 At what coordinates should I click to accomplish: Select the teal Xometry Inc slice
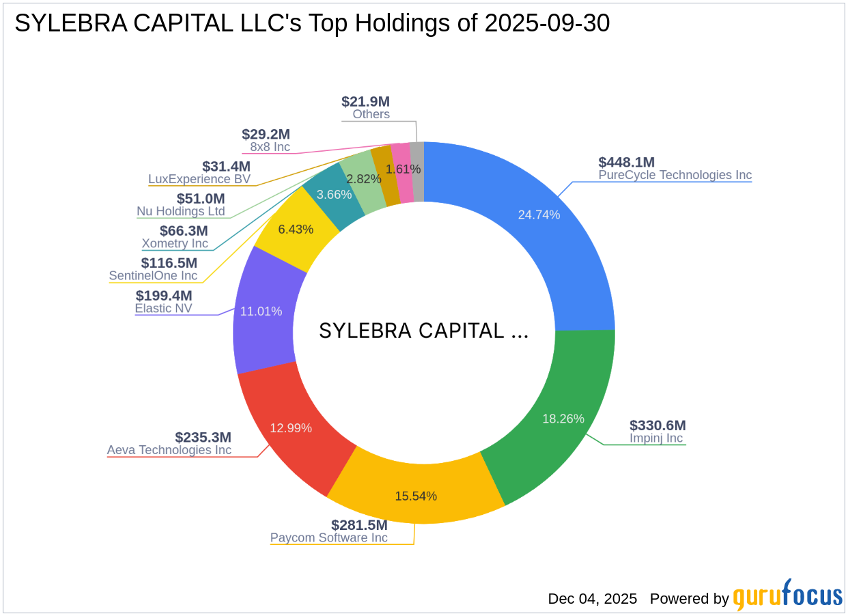334,195
